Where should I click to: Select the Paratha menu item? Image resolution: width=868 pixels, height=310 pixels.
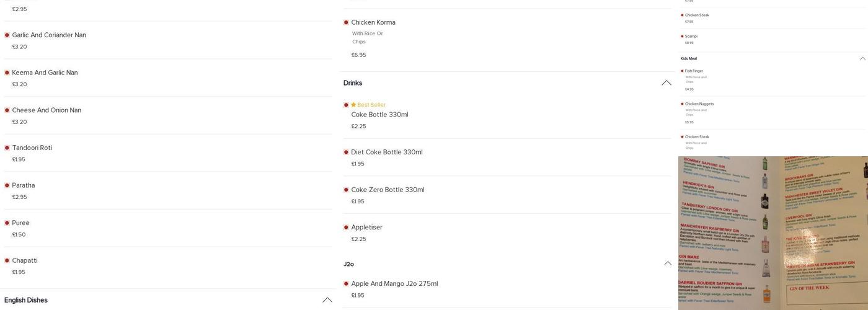pyautogui.click(x=24, y=185)
